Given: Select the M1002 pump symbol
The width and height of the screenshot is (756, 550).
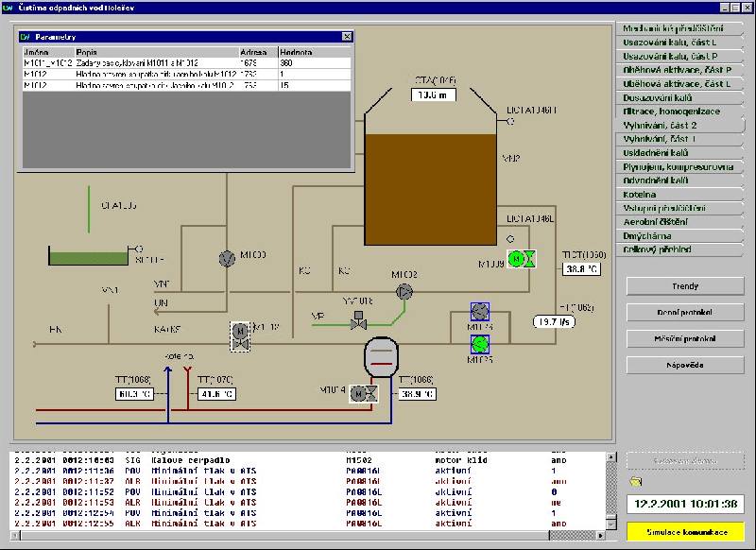Looking at the screenshot, I should [404, 292].
